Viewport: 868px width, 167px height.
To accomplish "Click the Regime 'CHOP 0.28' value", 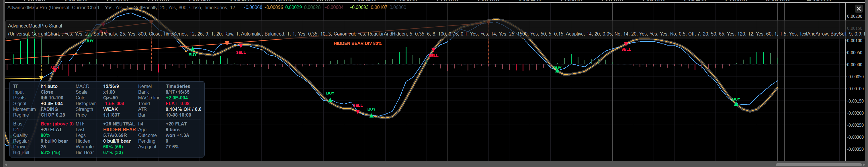I will tap(53, 115).
